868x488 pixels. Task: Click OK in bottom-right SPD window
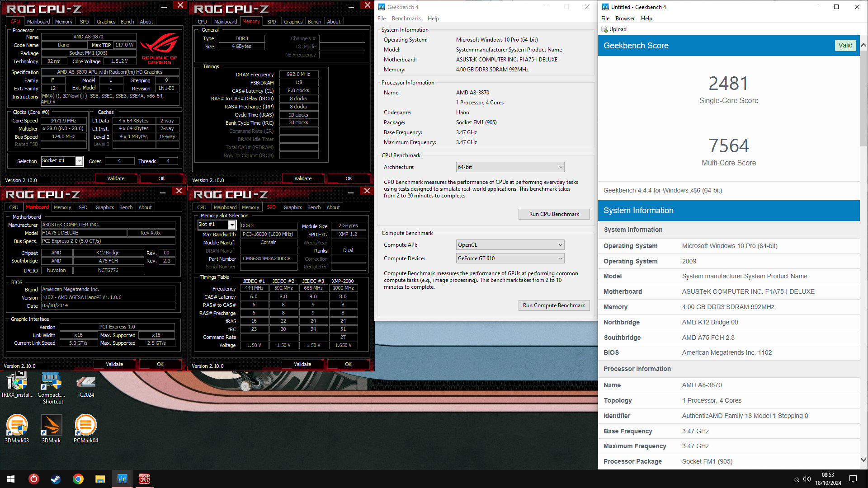tap(348, 364)
